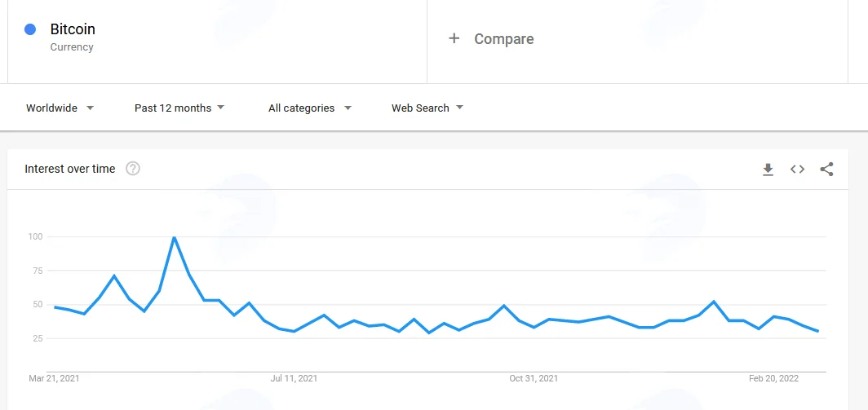Share the interest over time chart

tap(826, 170)
